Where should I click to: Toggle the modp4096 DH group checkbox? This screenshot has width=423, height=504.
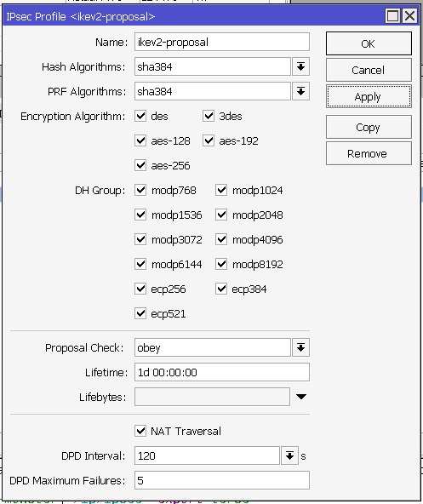[x=221, y=239]
